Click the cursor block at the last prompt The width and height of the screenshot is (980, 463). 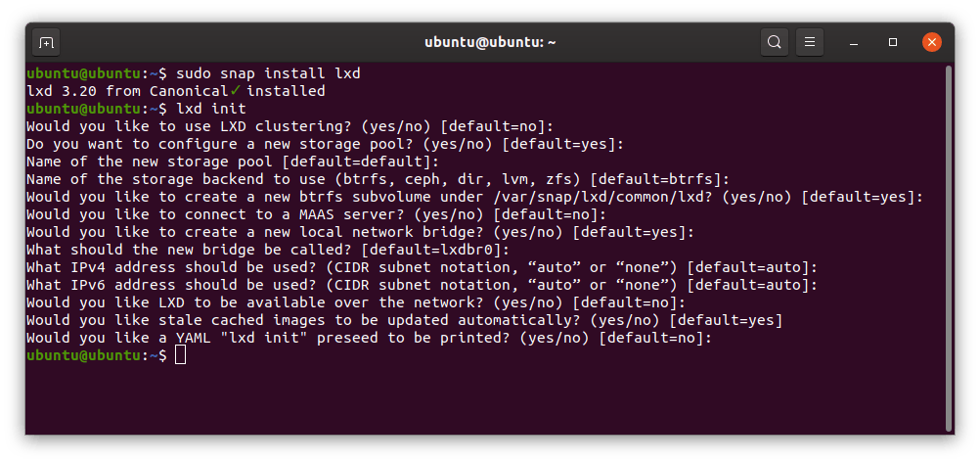(180, 355)
